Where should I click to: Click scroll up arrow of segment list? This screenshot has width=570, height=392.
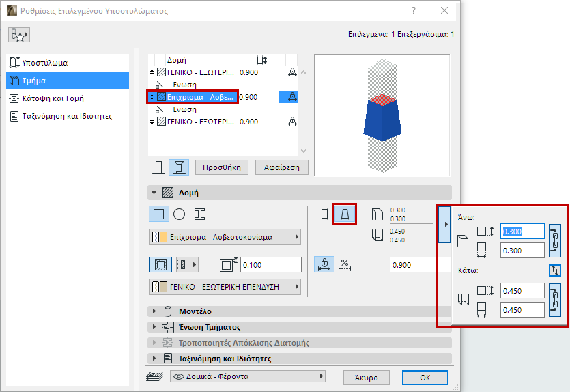click(304, 72)
